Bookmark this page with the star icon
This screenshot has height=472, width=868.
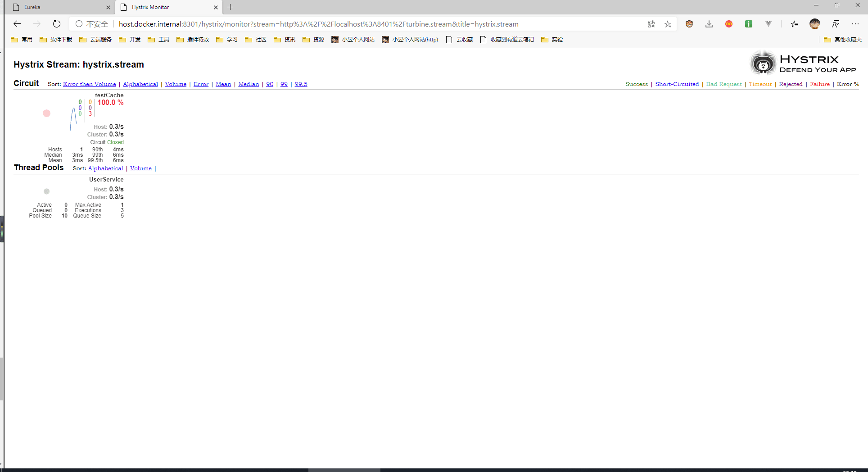click(668, 24)
